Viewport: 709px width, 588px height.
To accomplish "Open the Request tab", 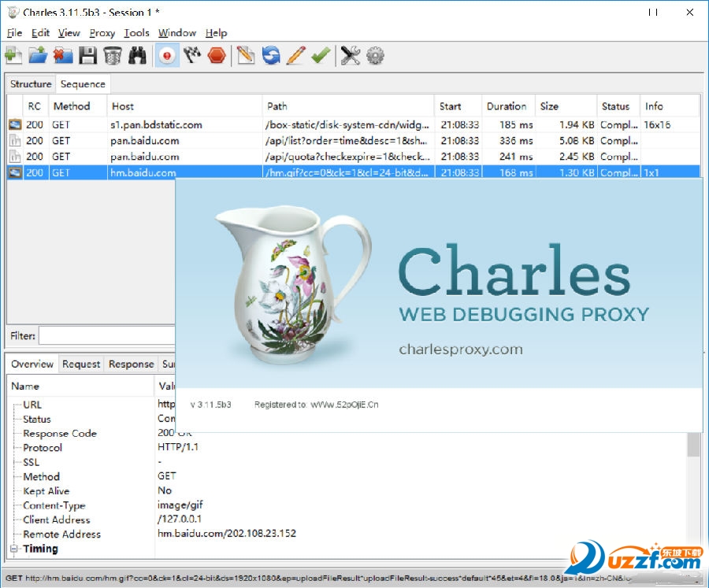I will click(x=81, y=364).
